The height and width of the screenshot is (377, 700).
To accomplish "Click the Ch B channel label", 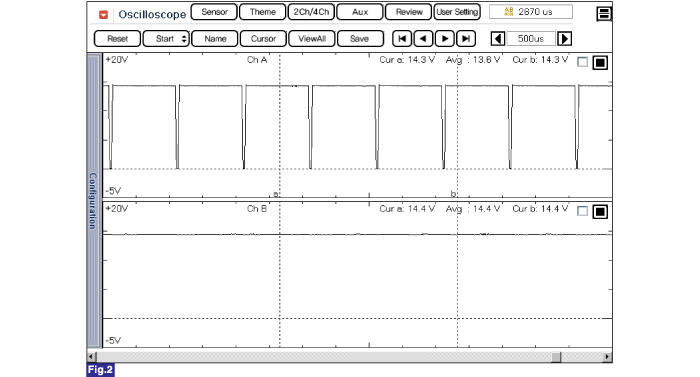I will coord(257,209).
